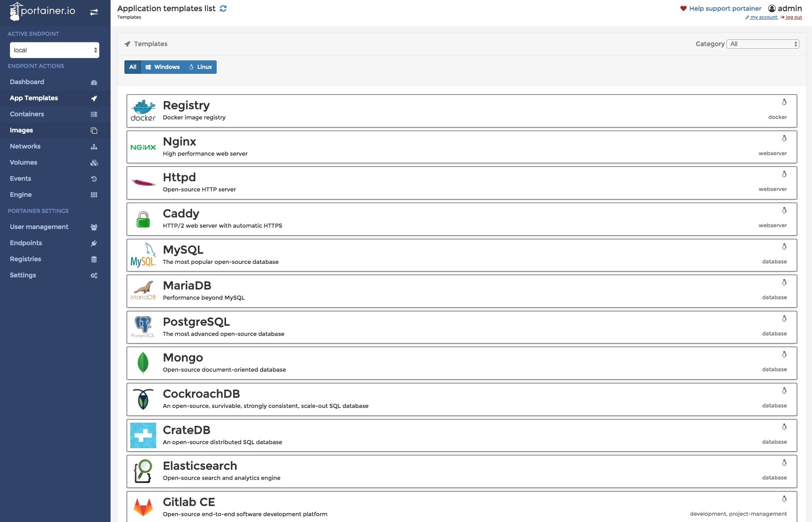Click the Events history icon
Viewport: 812px width, 522px height.
(94, 179)
